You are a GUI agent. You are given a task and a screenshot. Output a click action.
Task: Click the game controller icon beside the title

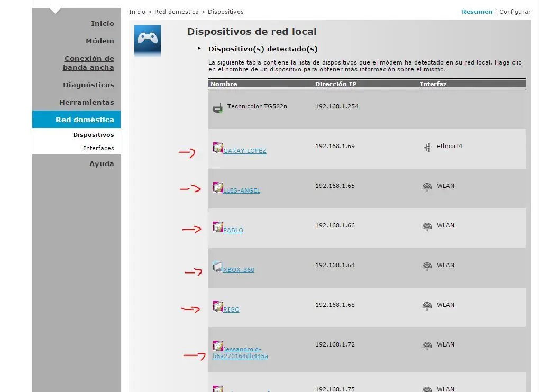pyautogui.click(x=148, y=40)
